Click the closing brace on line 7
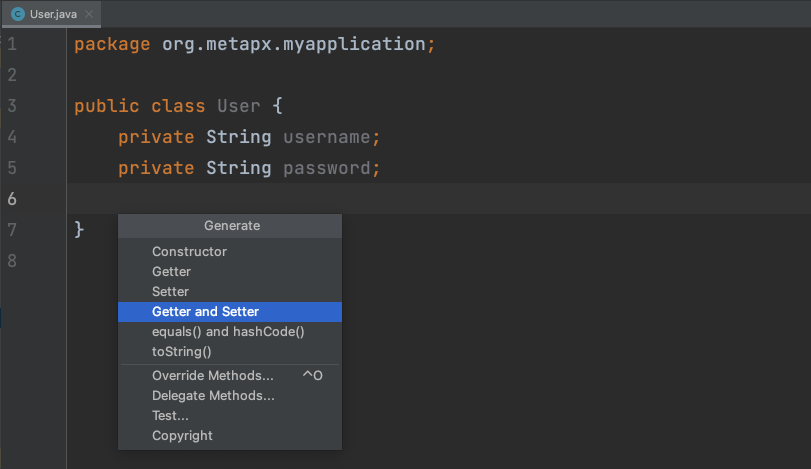The height and width of the screenshot is (469, 811). tap(79, 229)
